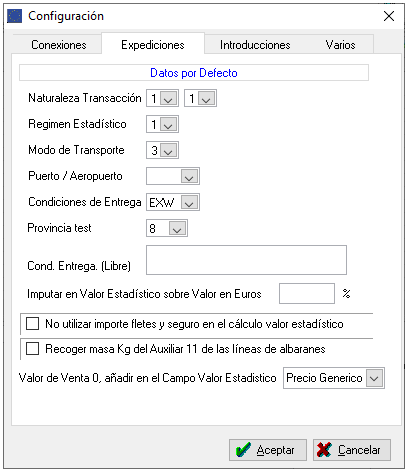
Task: Click the Valor Estadístico percentage input field
Action: [307, 293]
